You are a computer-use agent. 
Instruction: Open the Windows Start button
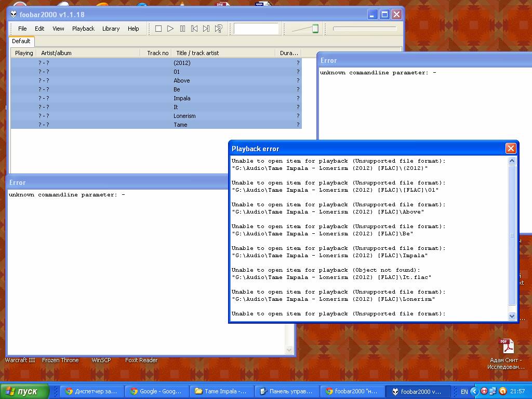tap(25, 391)
